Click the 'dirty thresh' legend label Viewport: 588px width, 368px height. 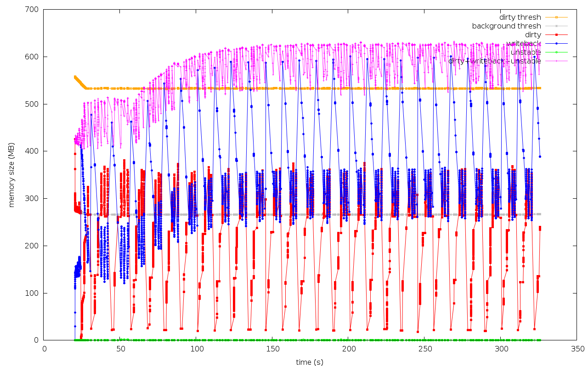520,17
